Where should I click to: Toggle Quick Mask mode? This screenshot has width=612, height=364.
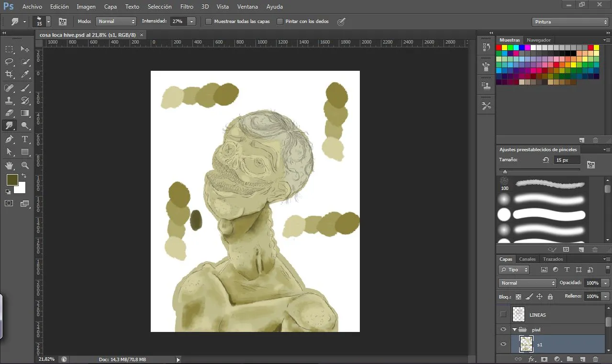9,203
